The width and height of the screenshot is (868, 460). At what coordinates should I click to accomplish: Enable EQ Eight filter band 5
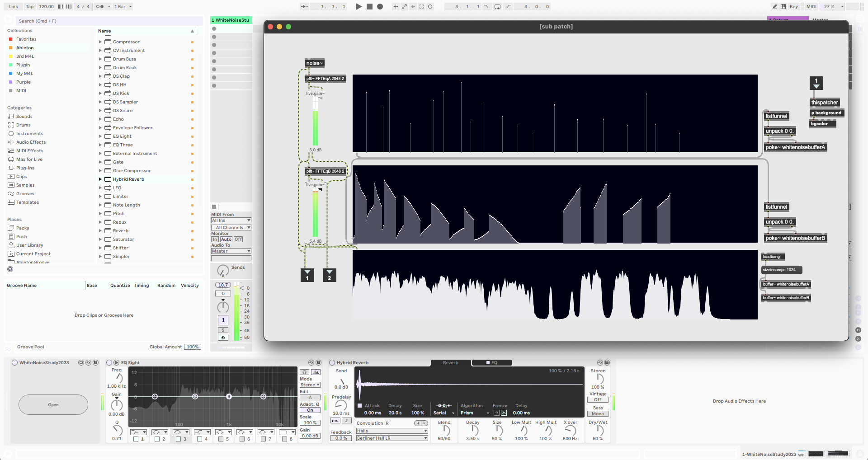(221, 439)
